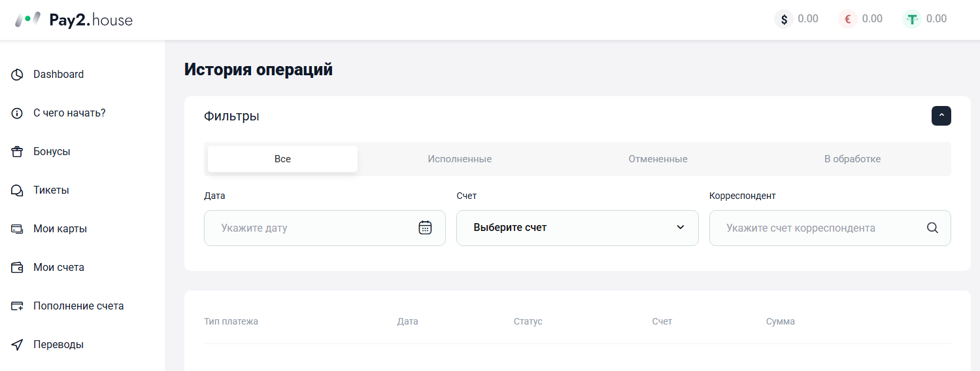Image resolution: width=980 pixels, height=371 pixels.
Task: Switch to the Исполненные tab
Action: (460, 159)
